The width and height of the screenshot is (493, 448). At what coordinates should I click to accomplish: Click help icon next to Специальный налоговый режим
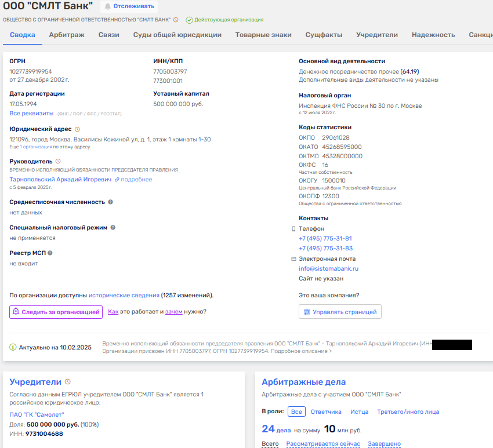tap(113, 228)
